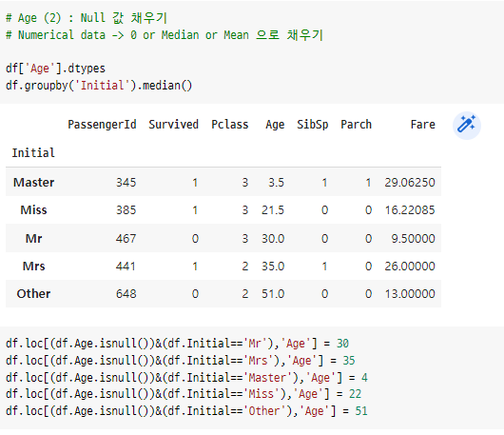Click code line assigning Age 22 for Miss
504x435 pixels.
coord(184,394)
